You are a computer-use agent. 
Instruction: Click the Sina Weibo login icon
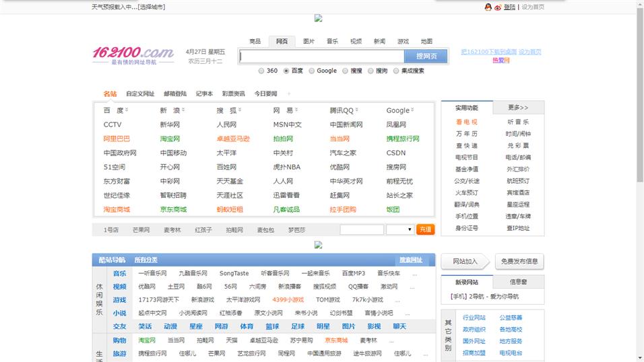coord(498,7)
